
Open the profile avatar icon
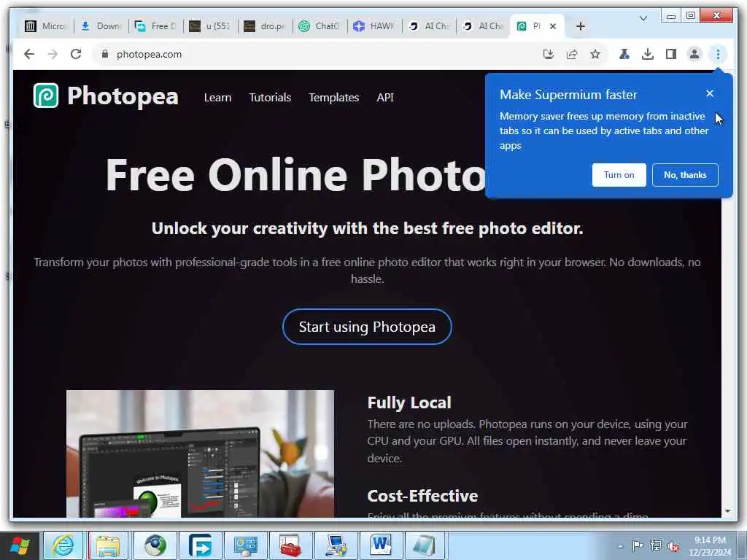coord(694,54)
